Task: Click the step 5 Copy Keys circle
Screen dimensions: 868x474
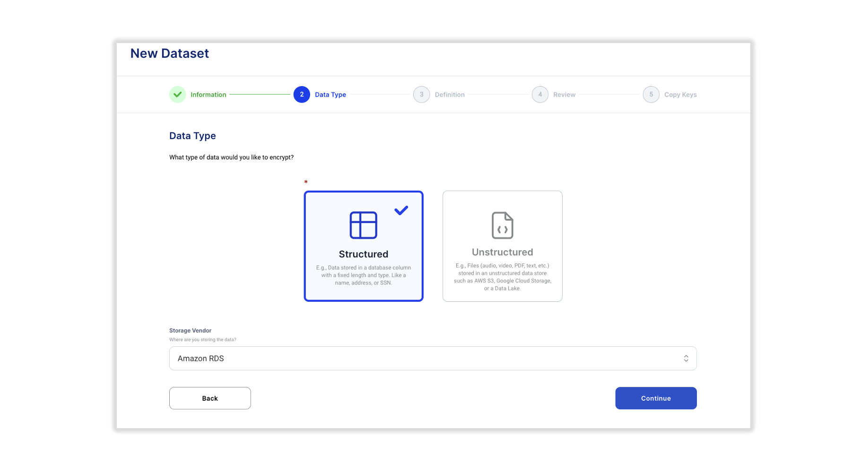Action: point(651,95)
